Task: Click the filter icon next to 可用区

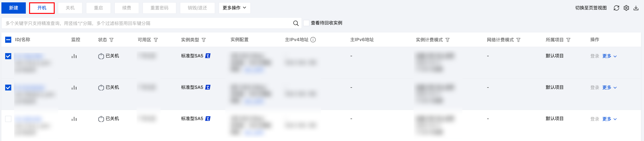Action: (x=156, y=40)
